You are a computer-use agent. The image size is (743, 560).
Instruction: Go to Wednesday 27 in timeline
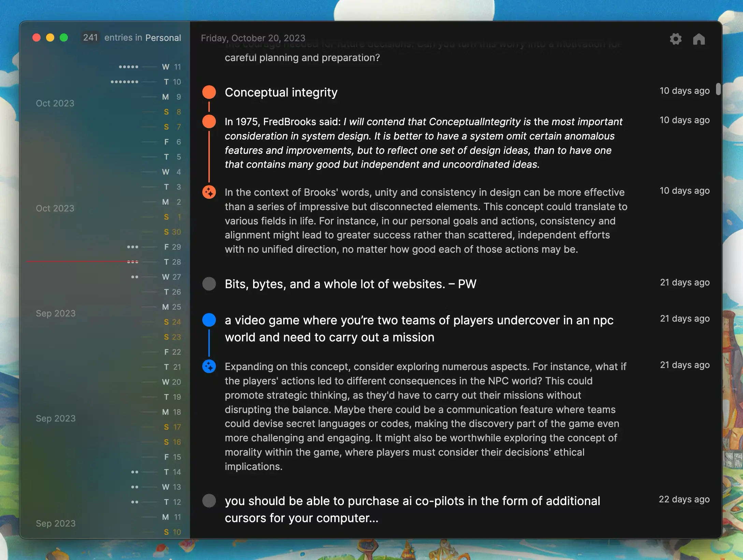click(x=171, y=277)
